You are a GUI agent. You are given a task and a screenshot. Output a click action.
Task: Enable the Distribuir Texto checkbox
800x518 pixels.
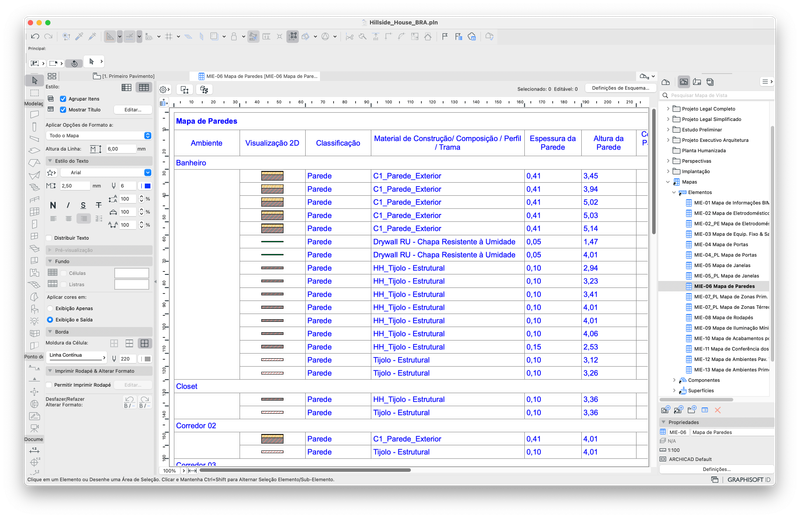coord(49,238)
